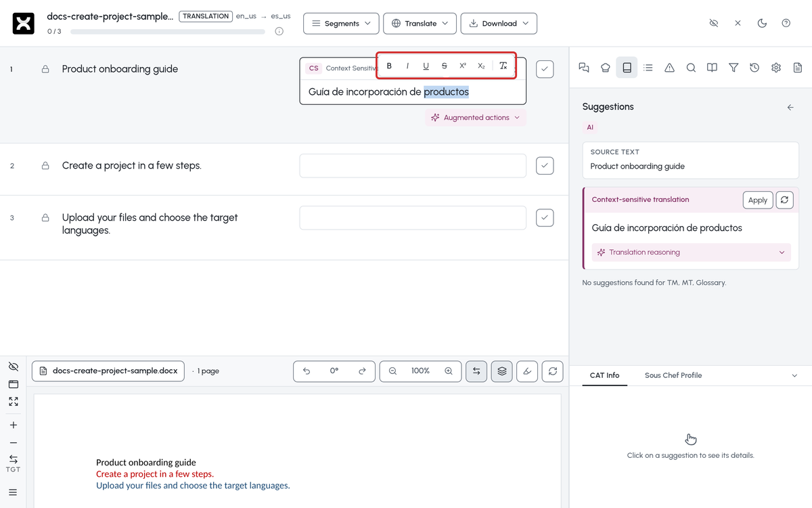Regenerate the context-sensitive translation suggestion
Image resolution: width=812 pixels, height=508 pixels.
click(785, 200)
